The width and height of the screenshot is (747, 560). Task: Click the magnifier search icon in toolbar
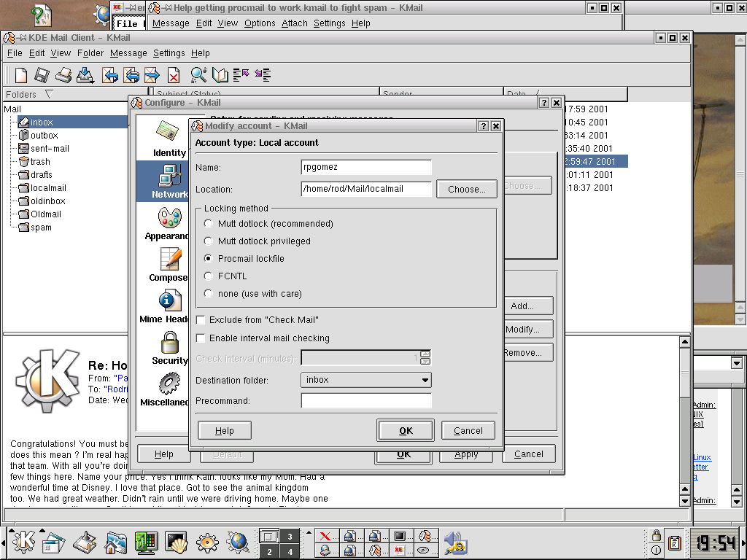(x=198, y=75)
